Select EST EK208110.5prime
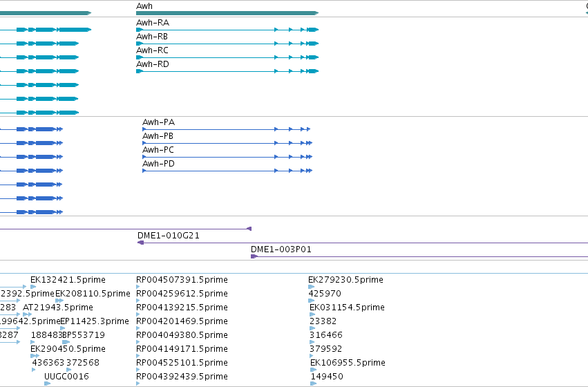 93,294
